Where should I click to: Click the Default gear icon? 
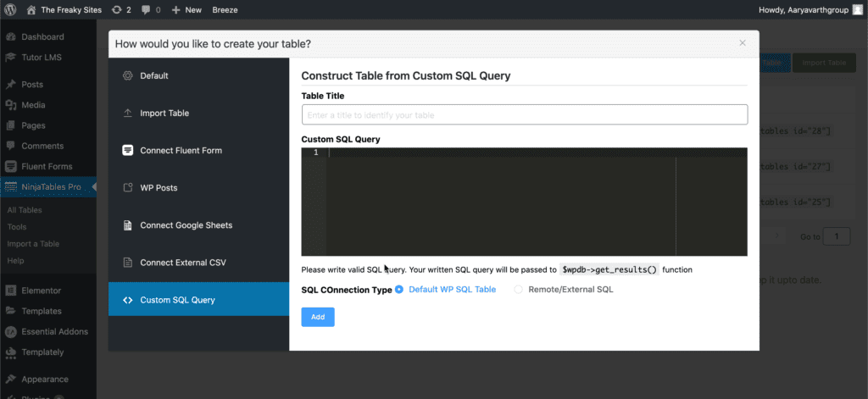pos(127,75)
